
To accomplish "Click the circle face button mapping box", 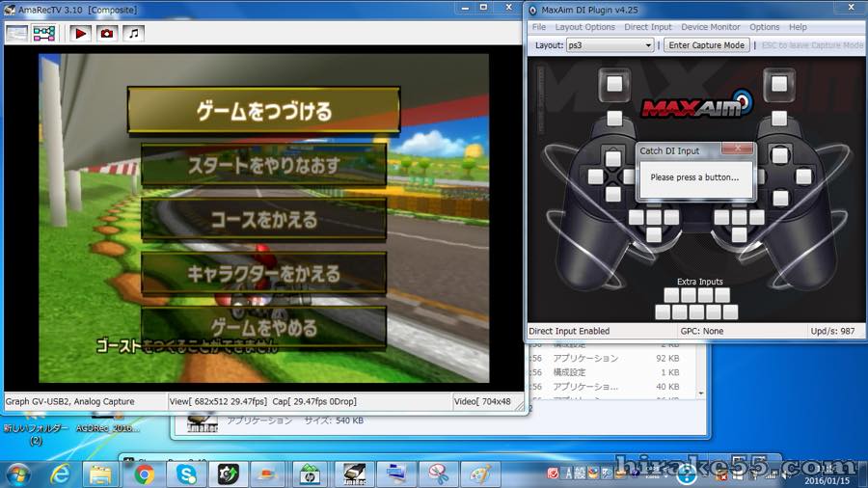I will tap(803, 177).
